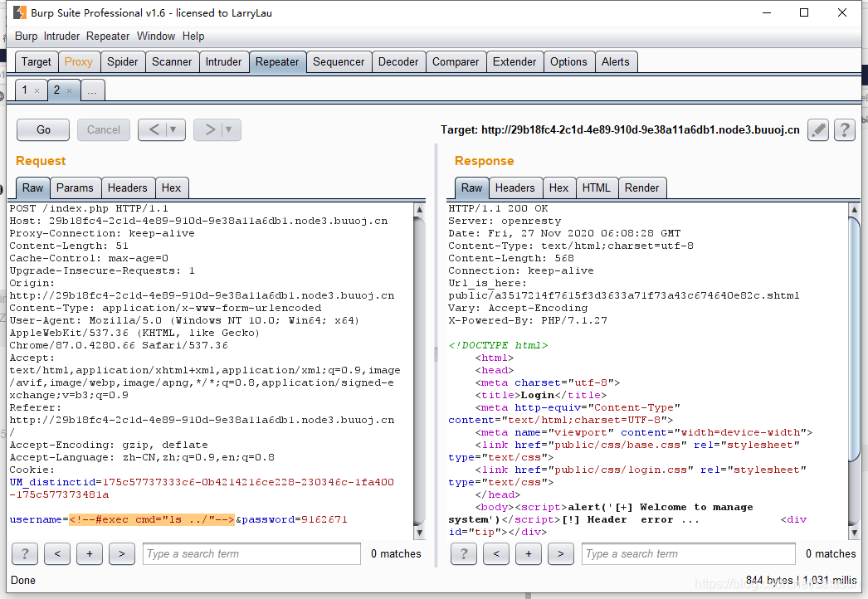Image resolution: width=868 pixels, height=599 pixels.
Task: Click the X-Powered-By PHP/7.1.27 header
Action: click(x=528, y=320)
